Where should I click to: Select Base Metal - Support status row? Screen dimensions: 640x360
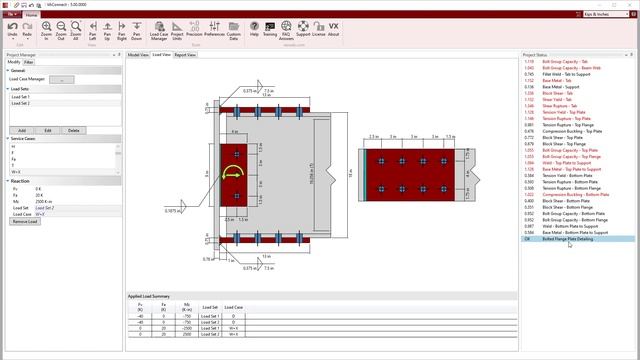point(578,87)
